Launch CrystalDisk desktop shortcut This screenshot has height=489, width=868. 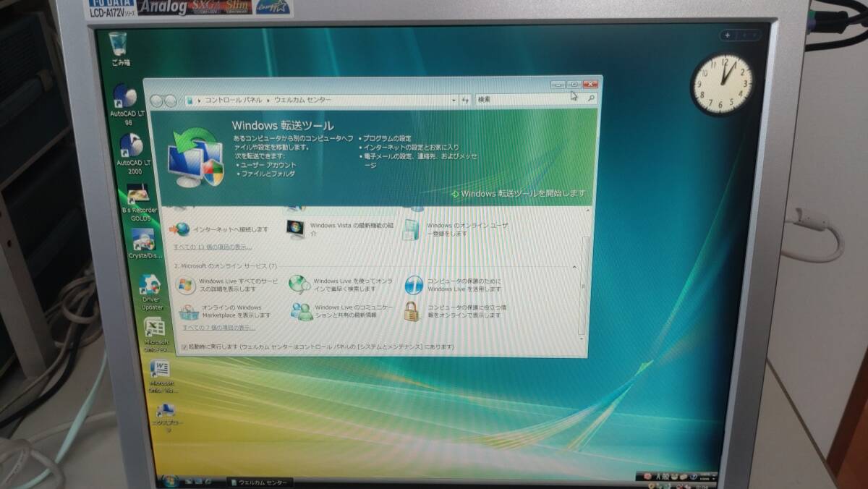coord(144,244)
